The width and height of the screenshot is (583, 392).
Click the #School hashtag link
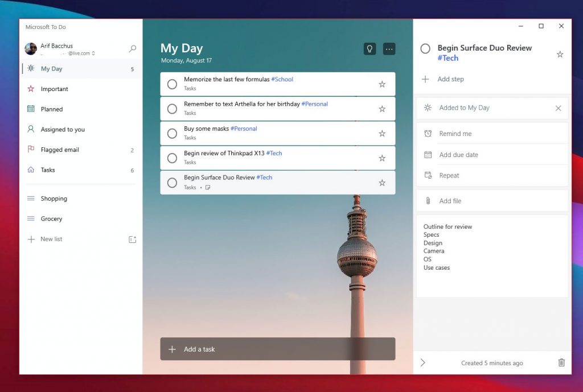point(282,79)
